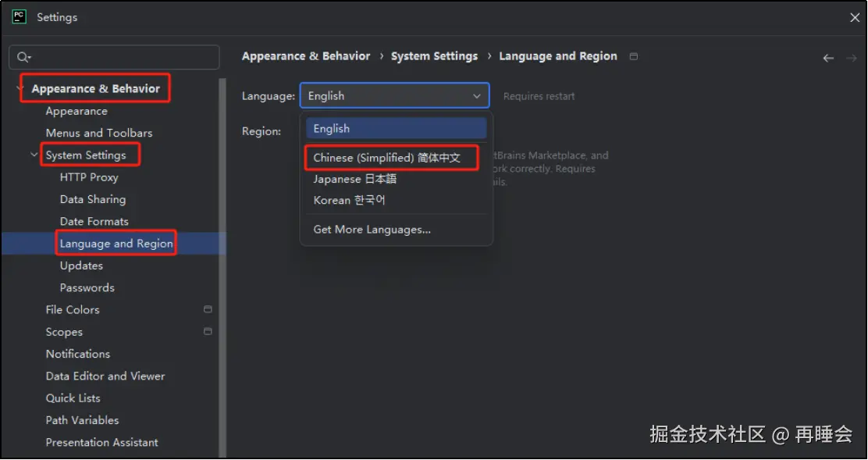Focus the settings search field

114,57
